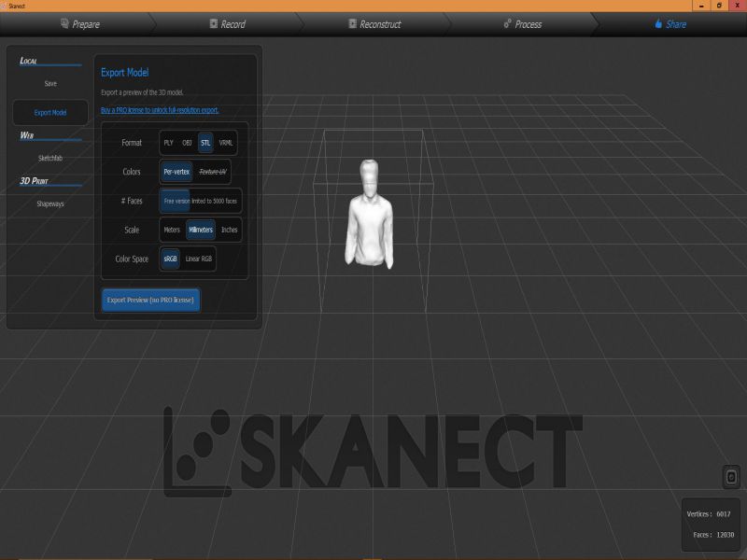This screenshot has height=560, width=747.
Task: Set scale to Inches
Action: [x=229, y=230]
